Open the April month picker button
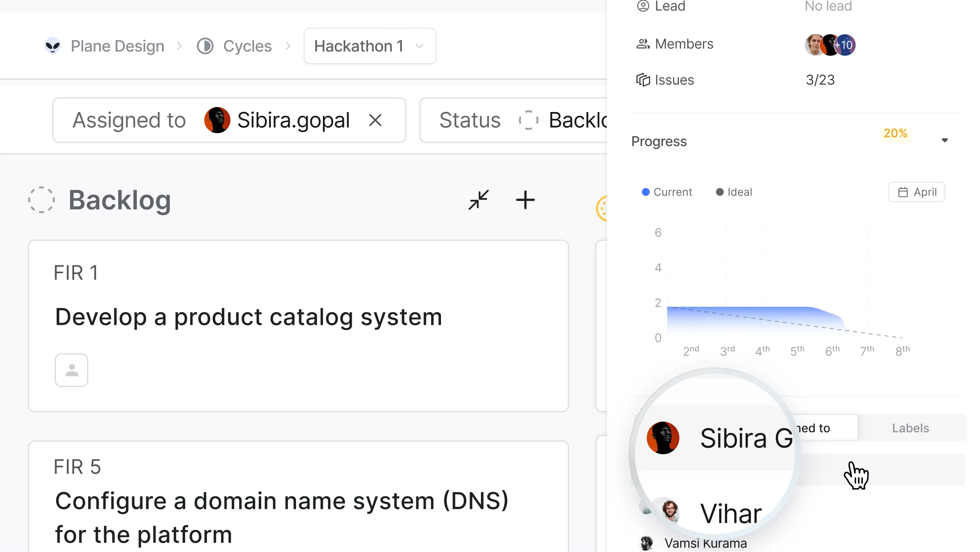Image resolution: width=980 pixels, height=552 pixels. coord(917,192)
